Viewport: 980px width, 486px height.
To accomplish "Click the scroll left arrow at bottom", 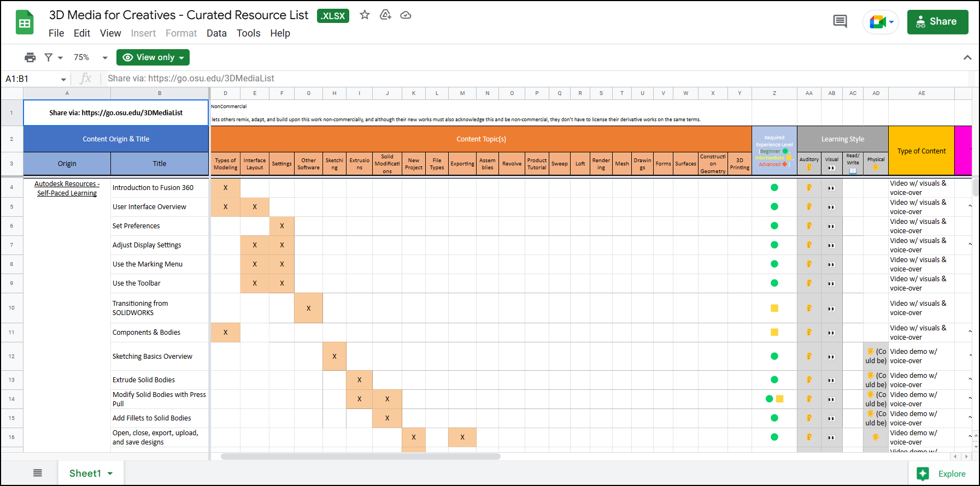I will coord(955,457).
